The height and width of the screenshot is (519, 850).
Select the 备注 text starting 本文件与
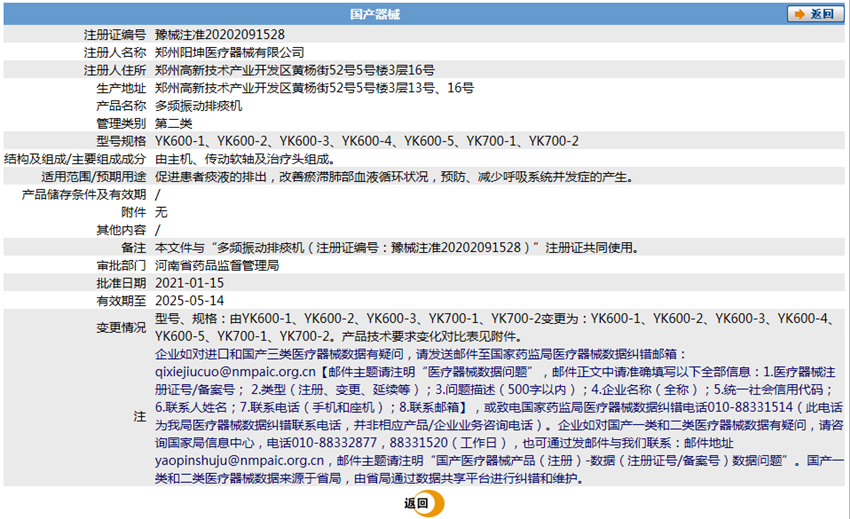point(397,248)
